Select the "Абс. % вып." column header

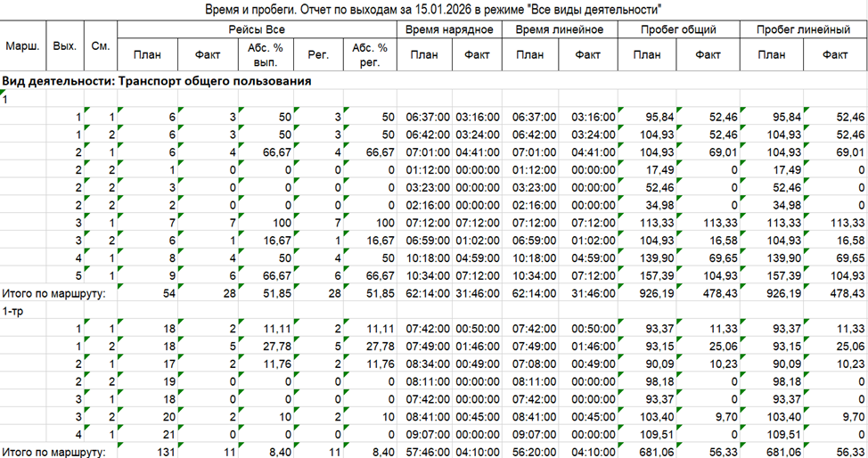point(262,55)
